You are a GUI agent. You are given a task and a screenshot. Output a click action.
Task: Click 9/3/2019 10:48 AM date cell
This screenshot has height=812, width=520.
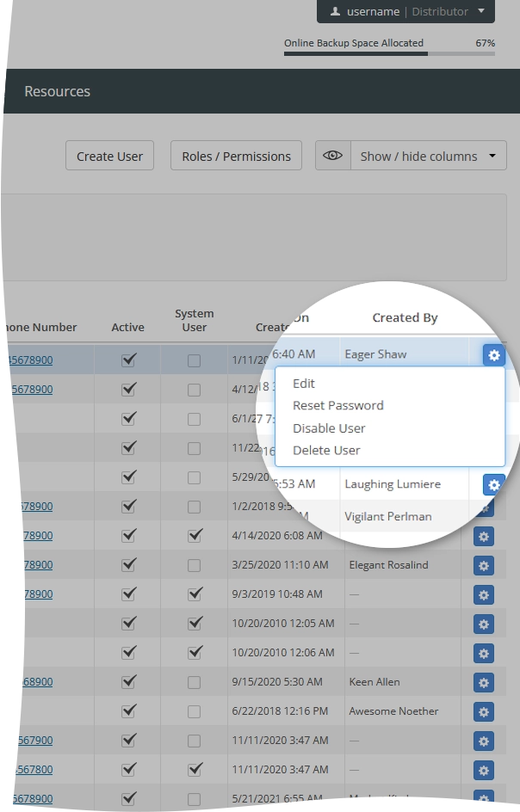point(277,594)
